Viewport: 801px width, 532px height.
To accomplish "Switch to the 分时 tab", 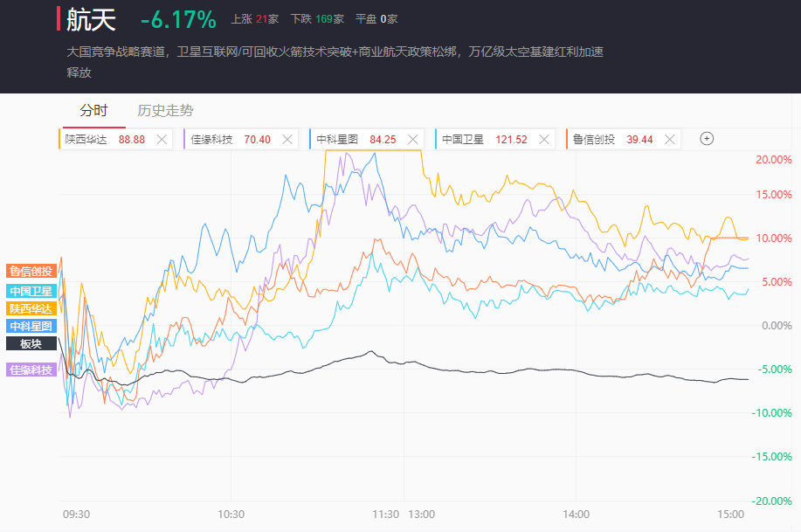I will tap(93, 111).
